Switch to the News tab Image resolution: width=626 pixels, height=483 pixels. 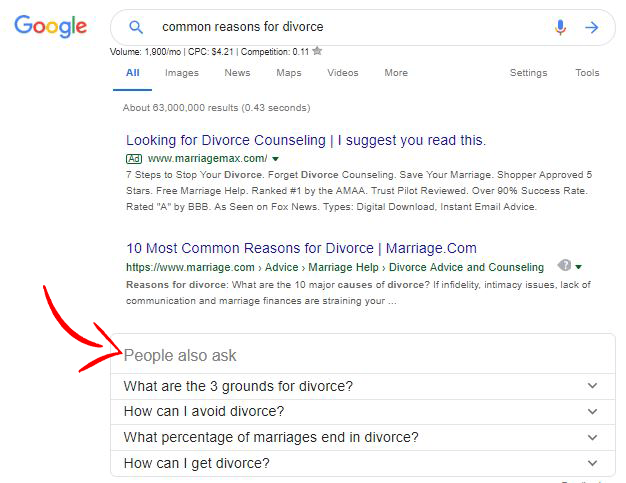tap(237, 73)
